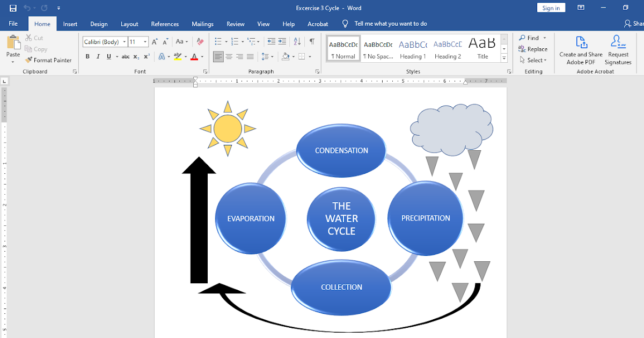Image resolution: width=644 pixels, height=338 pixels.
Task: Click the Strikethrough icon
Action: pos(125,56)
